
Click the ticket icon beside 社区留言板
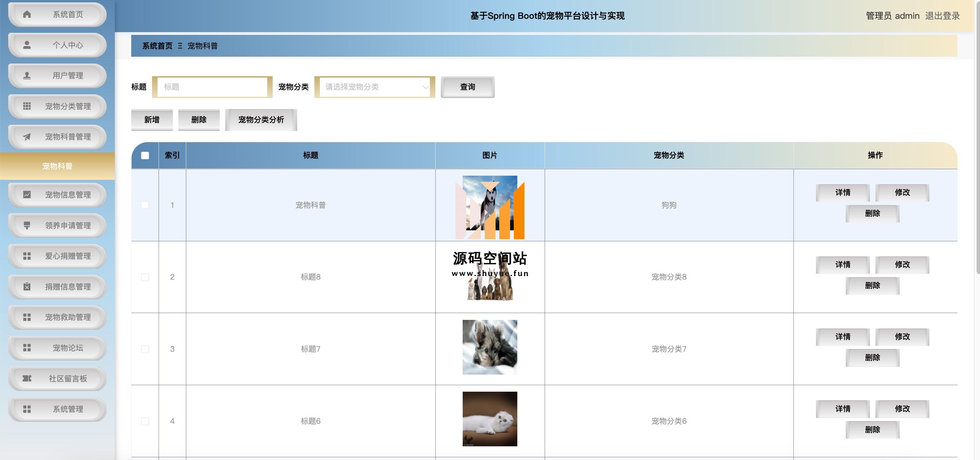coord(27,379)
